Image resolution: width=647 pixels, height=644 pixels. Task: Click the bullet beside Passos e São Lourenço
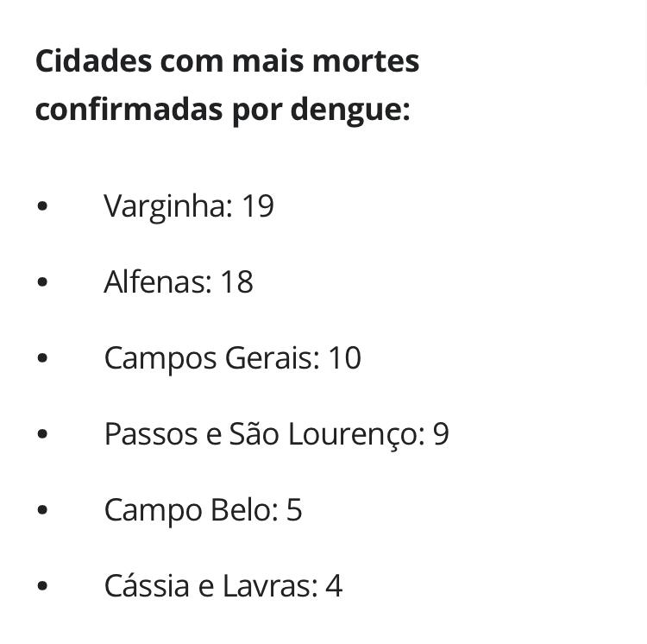pyautogui.click(x=42, y=433)
